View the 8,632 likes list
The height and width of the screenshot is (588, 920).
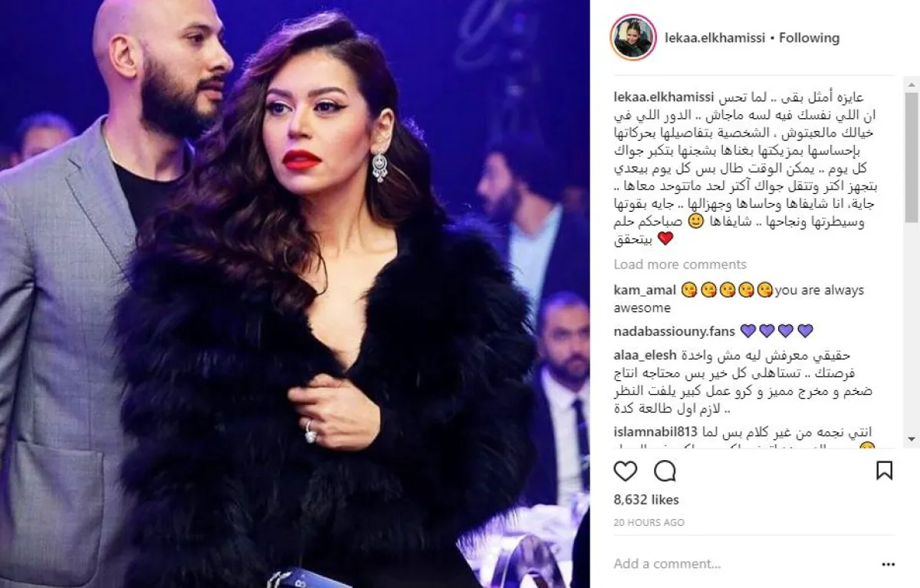[x=646, y=500]
